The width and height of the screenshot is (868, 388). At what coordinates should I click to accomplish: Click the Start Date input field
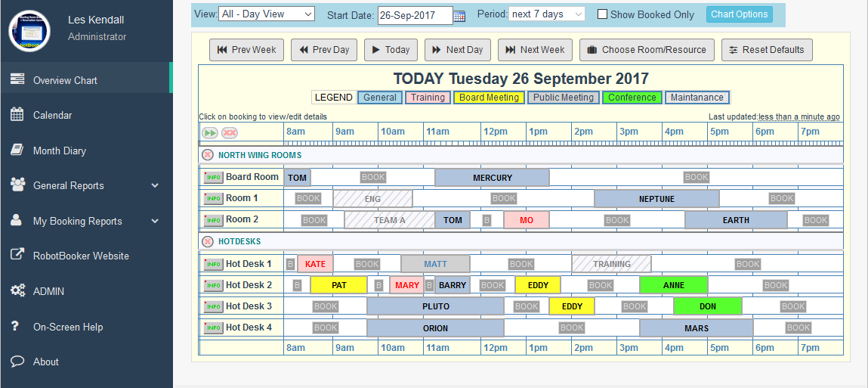(415, 16)
